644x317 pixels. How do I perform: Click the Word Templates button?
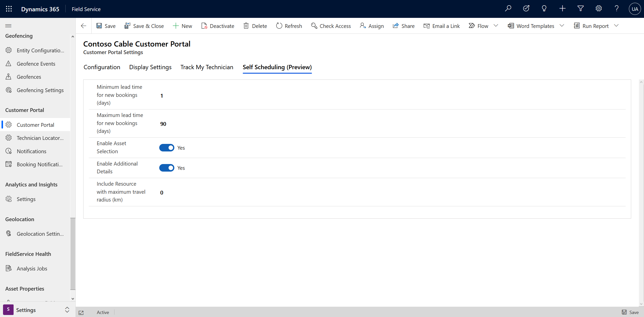pyautogui.click(x=531, y=26)
